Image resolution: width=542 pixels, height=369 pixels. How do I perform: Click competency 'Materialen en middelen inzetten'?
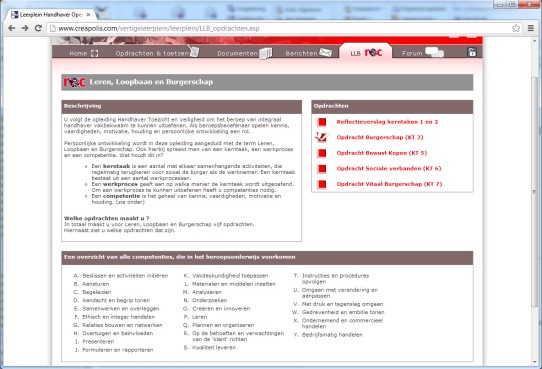click(234, 284)
